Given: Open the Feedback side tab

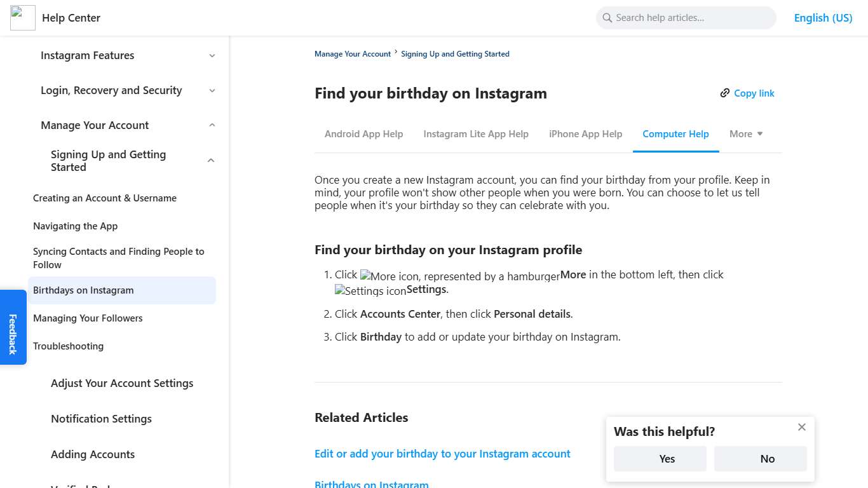Looking at the screenshot, I should click(13, 327).
